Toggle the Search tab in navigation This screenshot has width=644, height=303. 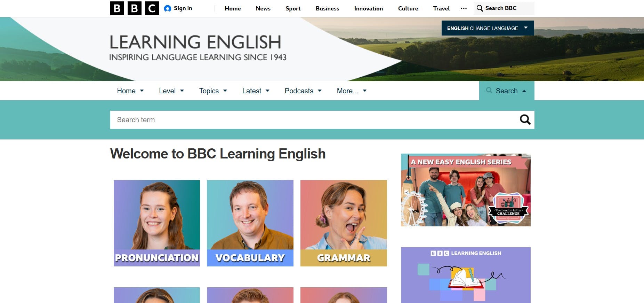tap(507, 91)
